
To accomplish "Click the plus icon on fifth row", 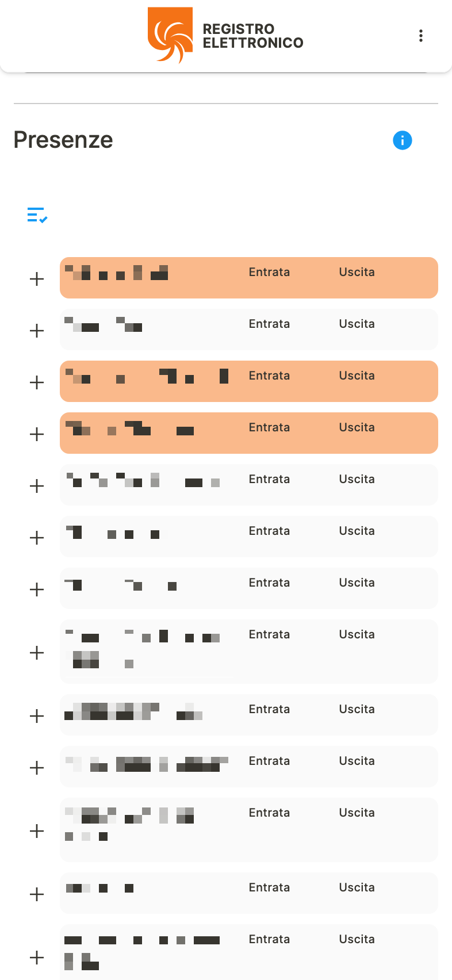I will pos(37,486).
